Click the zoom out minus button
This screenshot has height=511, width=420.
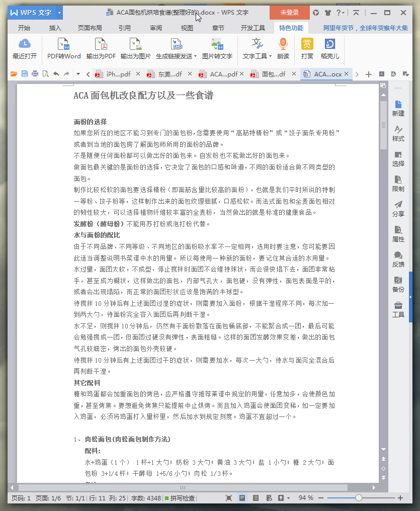[x=321, y=498]
